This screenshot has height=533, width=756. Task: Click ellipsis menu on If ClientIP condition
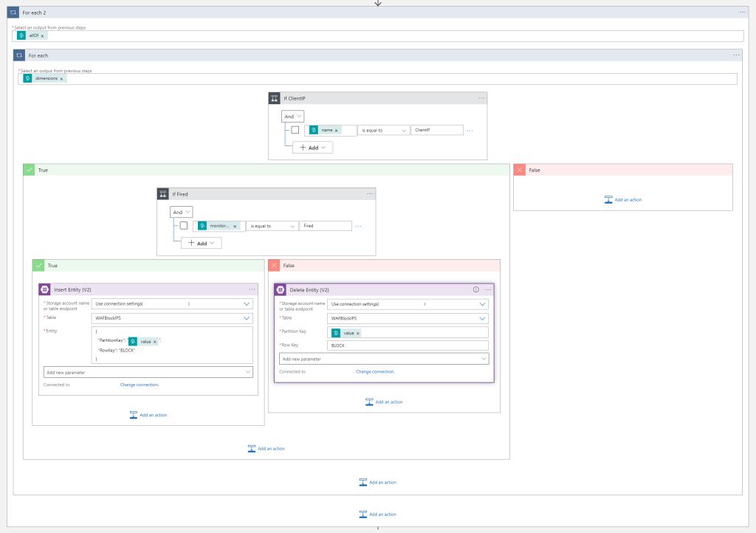pyautogui.click(x=481, y=97)
